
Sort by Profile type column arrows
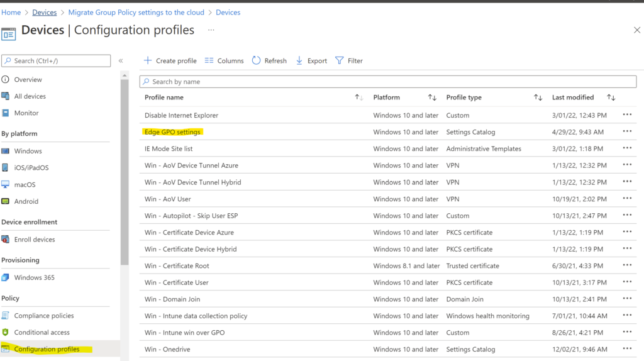point(538,97)
